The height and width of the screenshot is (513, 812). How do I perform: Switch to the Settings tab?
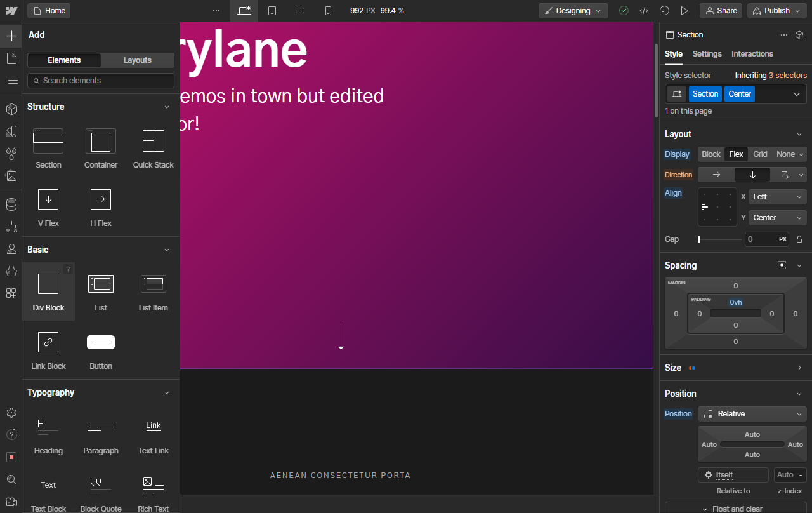point(707,54)
